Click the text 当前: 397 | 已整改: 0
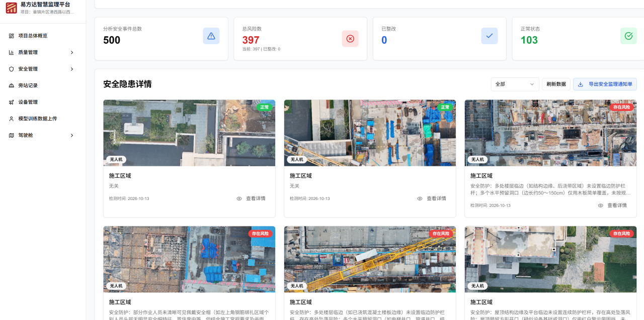Image resolution: width=644 pixels, height=320 pixels. (261, 49)
